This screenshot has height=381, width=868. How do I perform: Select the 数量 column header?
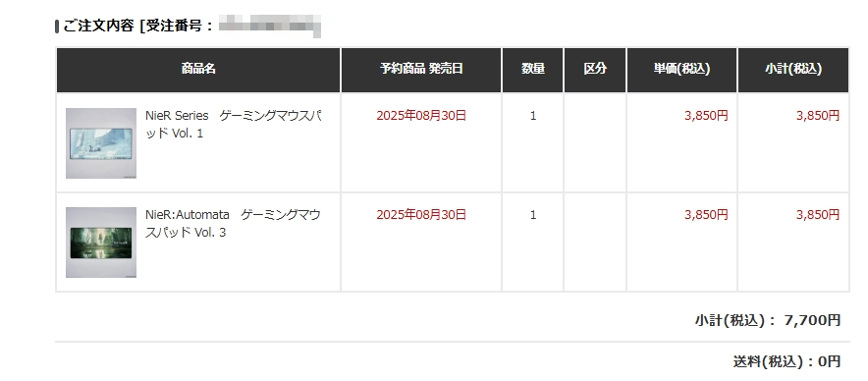coord(532,69)
